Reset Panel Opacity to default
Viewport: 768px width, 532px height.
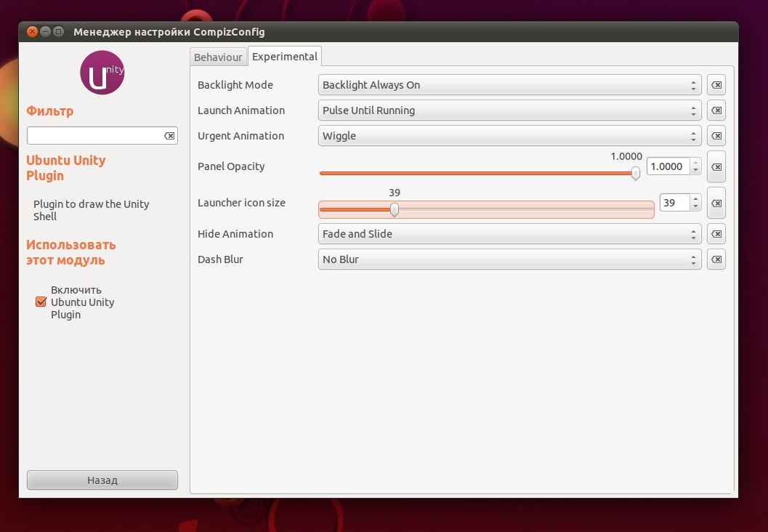click(x=716, y=166)
